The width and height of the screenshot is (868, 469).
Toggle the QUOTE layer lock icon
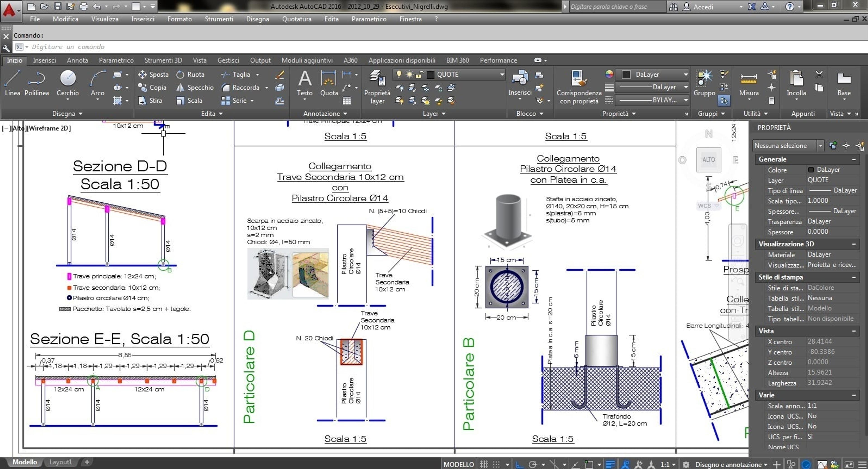pyautogui.click(x=420, y=74)
